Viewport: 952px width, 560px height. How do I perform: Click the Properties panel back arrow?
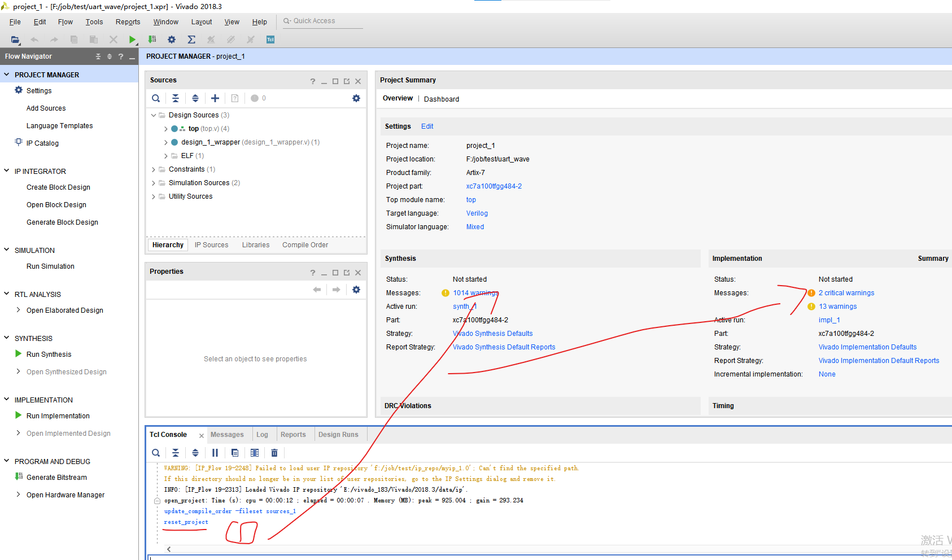coord(317,290)
